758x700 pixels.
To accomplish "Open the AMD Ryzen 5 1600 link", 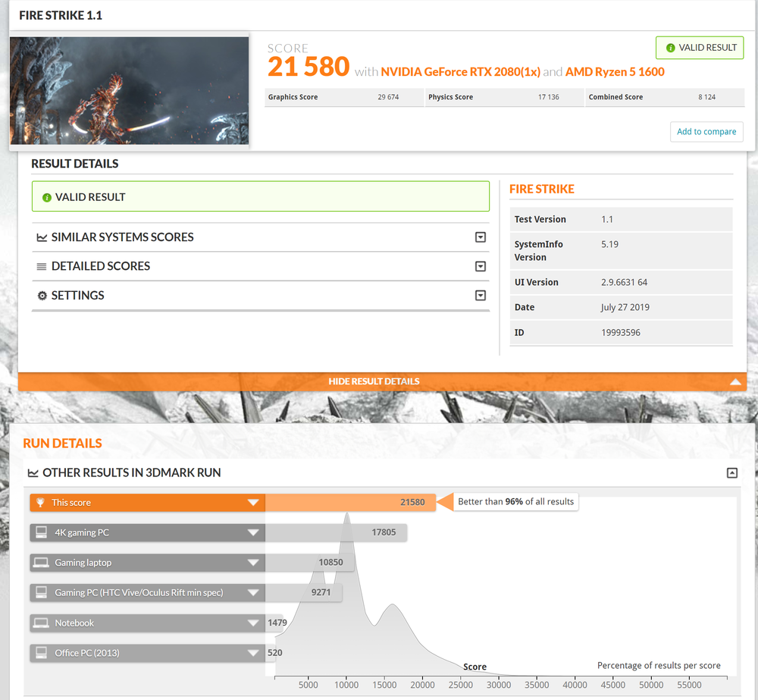I will pyautogui.click(x=615, y=72).
